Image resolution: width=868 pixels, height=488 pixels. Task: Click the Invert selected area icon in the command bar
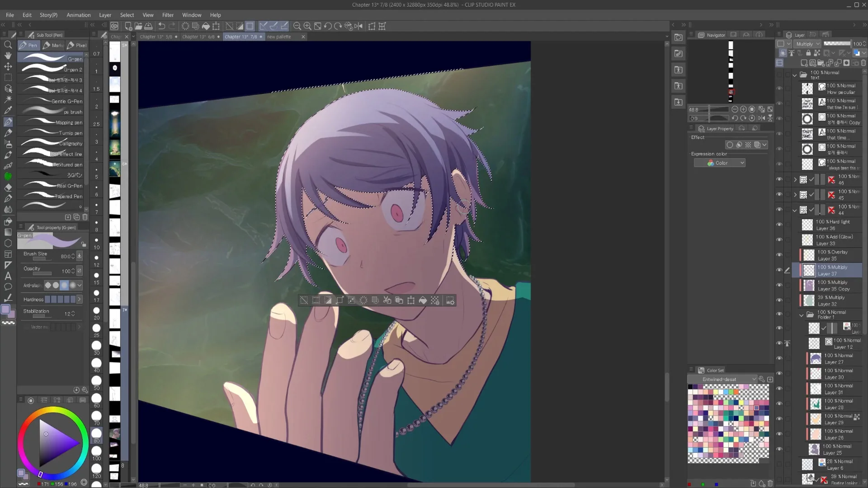coord(240,26)
